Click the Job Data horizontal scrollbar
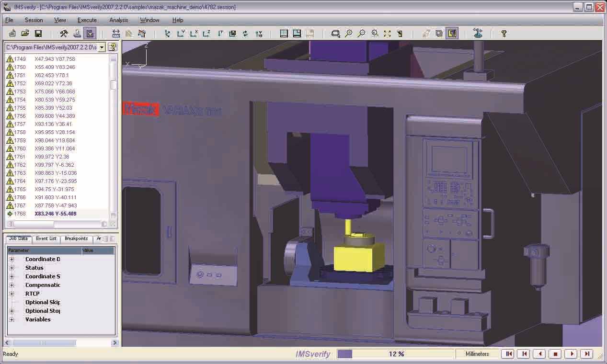This screenshot has height=364, width=607. point(61,343)
